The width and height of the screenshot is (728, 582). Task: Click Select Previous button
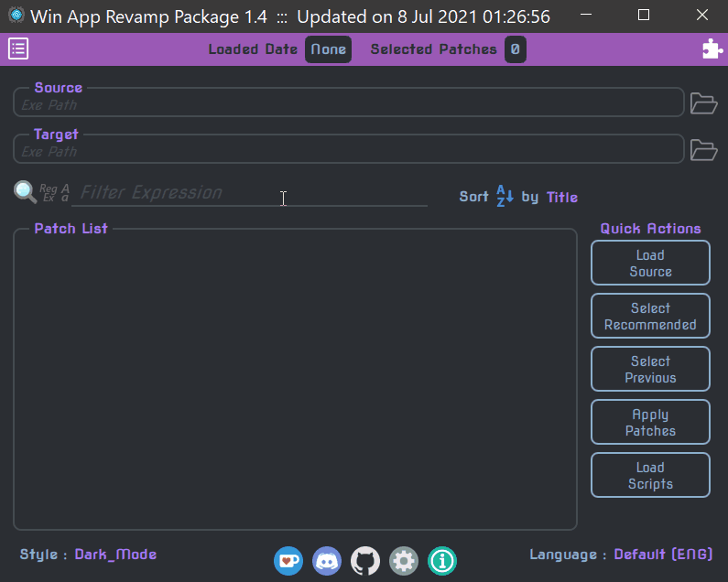650,369
